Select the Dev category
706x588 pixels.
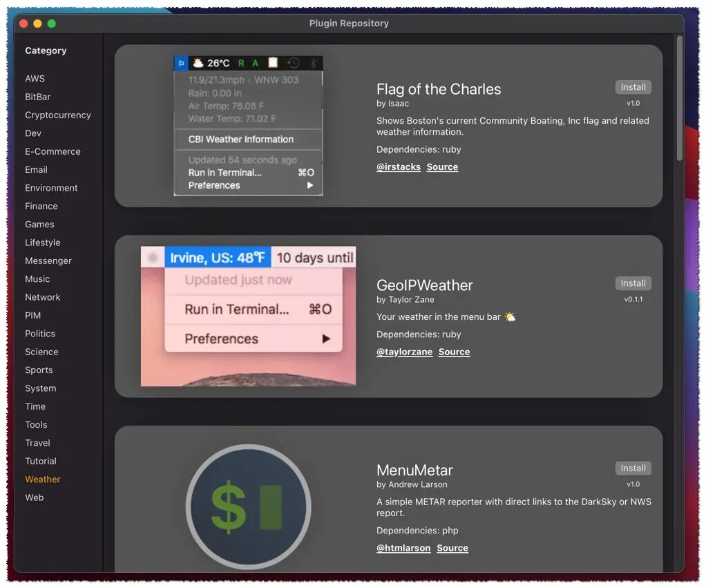click(33, 133)
